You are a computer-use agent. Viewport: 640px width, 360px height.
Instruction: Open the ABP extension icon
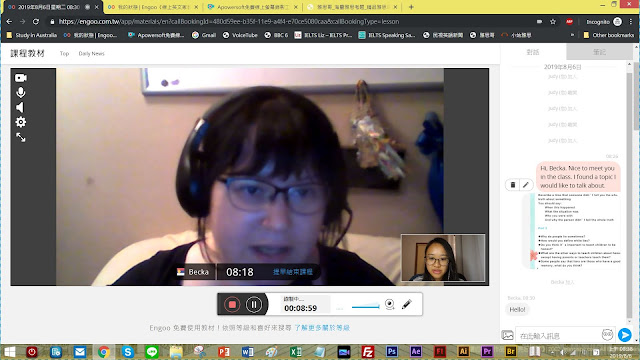(x=569, y=22)
